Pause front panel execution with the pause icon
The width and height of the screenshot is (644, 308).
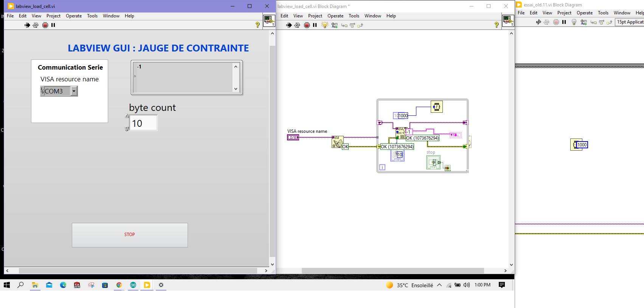point(53,25)
